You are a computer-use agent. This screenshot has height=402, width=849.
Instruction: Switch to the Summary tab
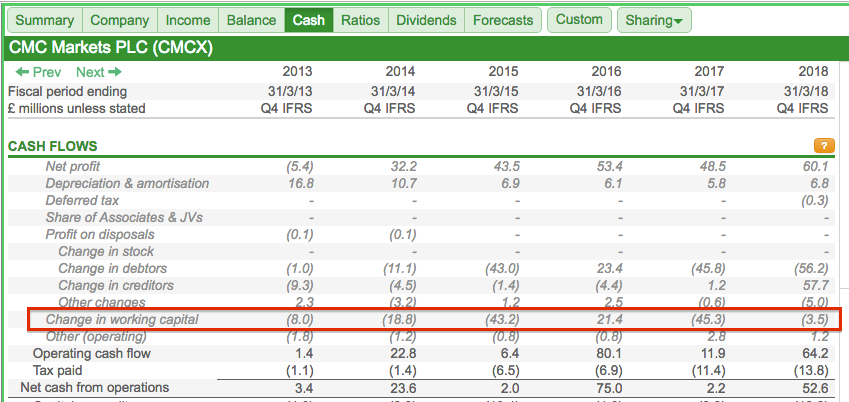(44, 21)
